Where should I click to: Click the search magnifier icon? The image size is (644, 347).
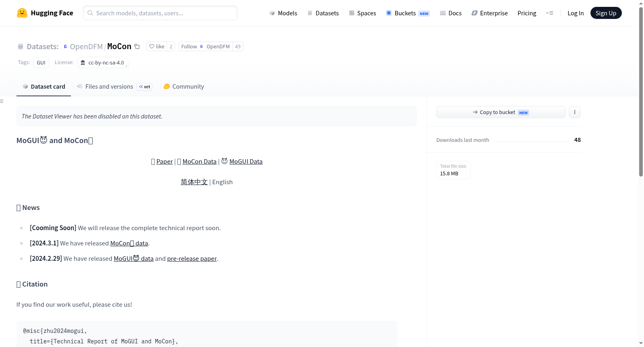pos(90,13)
